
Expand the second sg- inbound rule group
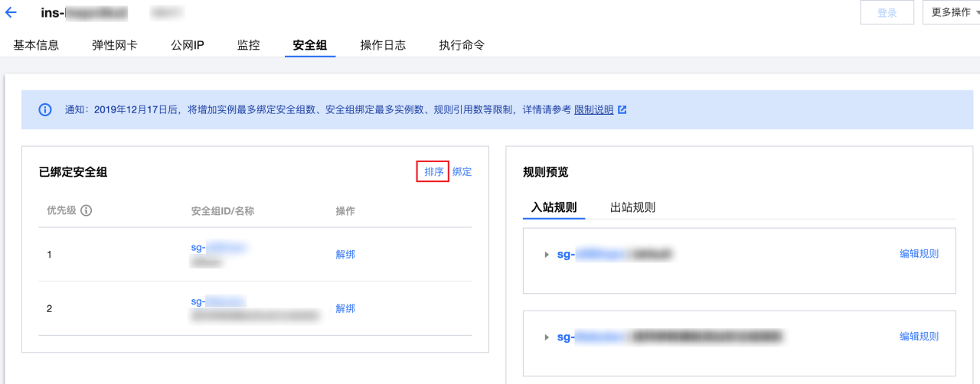[547, 337]
